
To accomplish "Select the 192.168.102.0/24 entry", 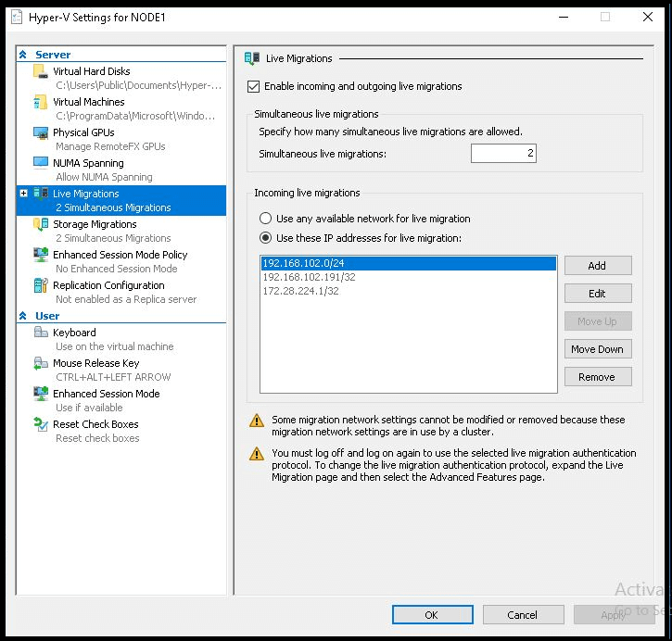I will [x=409, y=263].
